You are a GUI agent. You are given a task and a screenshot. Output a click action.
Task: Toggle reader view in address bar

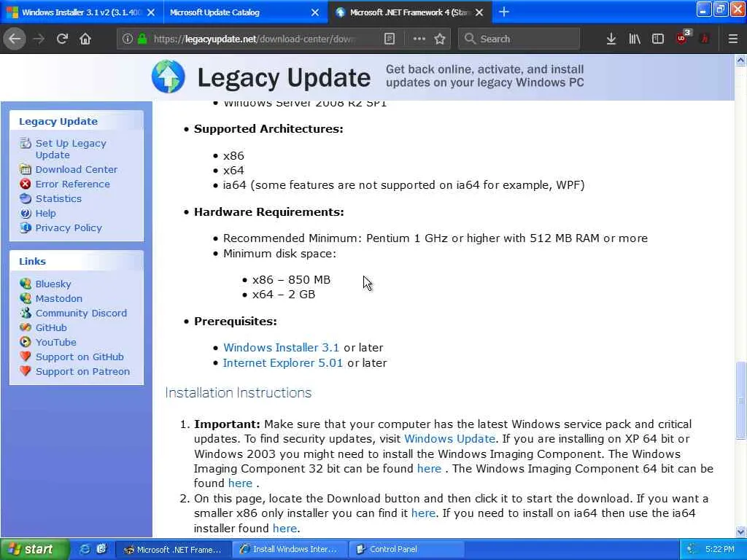pos(390,39)
